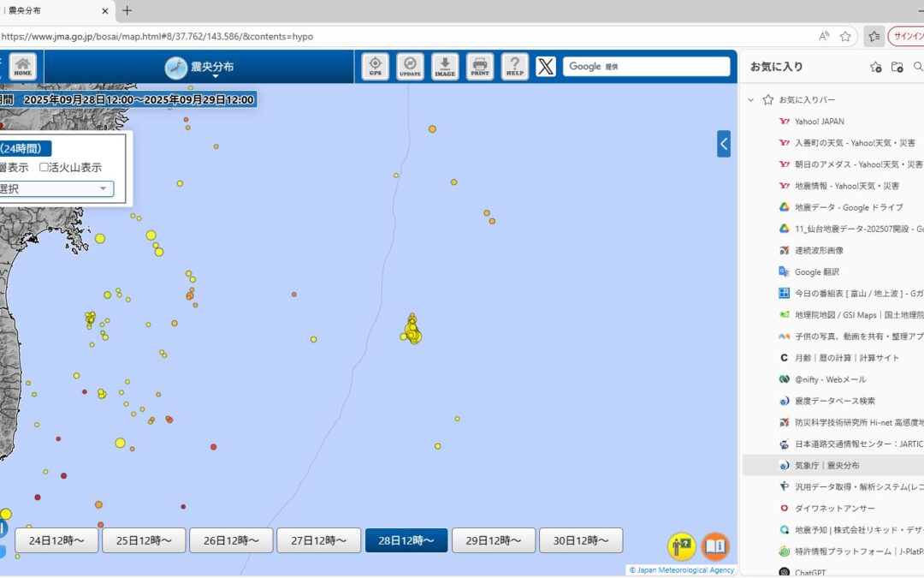Click the X (Twitter) share icon

[x=546, y=67]
